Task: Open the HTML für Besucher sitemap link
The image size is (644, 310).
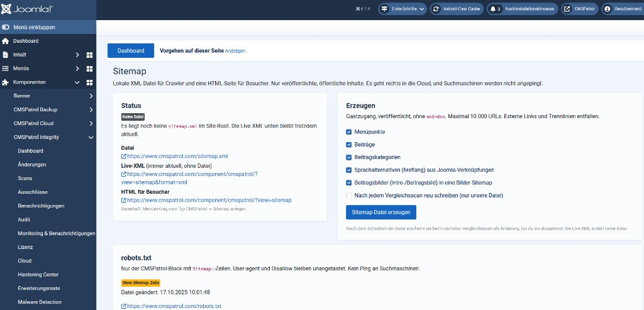Action: coord(209,200)
